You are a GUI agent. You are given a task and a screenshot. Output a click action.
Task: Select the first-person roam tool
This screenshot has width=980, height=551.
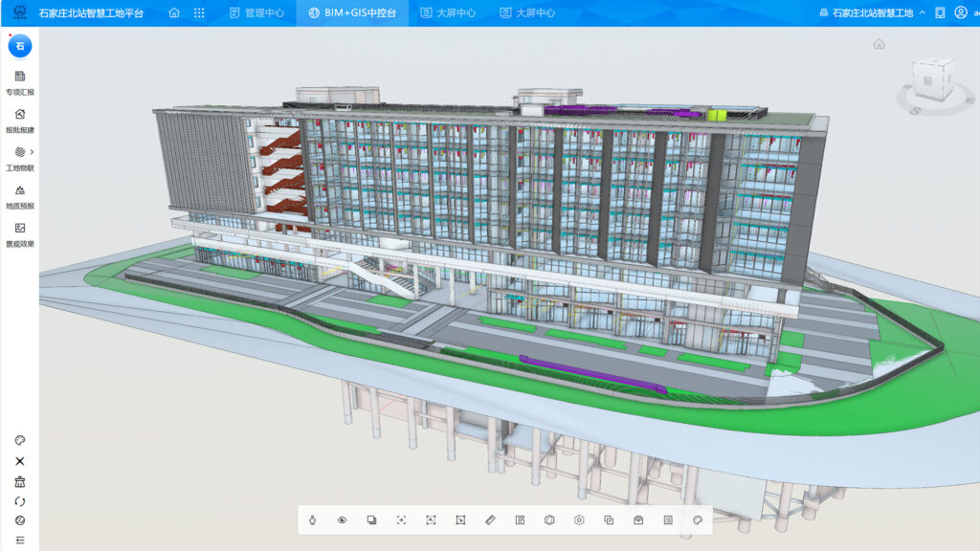click(x=313, y=519)
